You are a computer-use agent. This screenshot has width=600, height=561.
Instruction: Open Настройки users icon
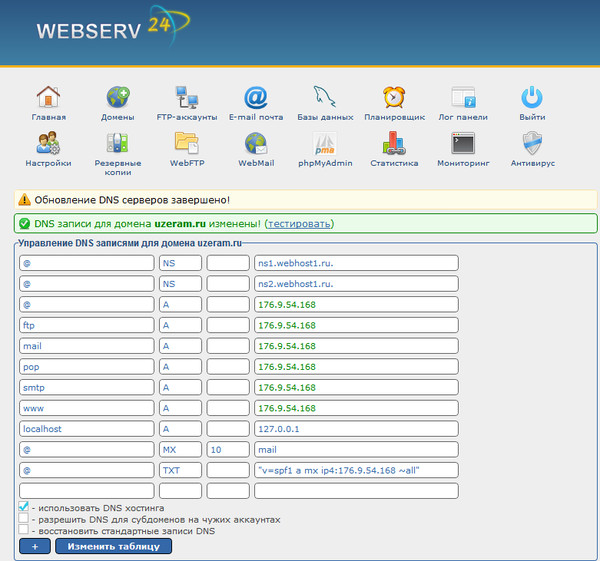coord(48,143)
